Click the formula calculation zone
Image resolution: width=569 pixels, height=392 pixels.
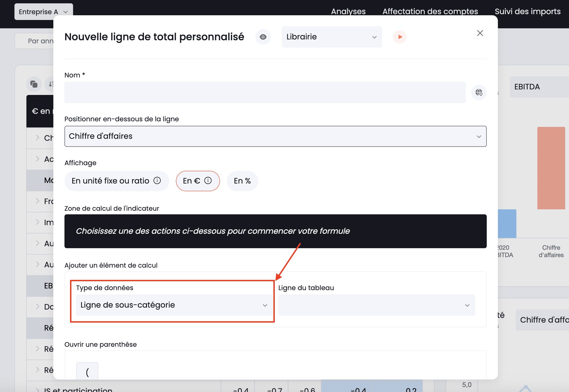(x=275, y=231)
